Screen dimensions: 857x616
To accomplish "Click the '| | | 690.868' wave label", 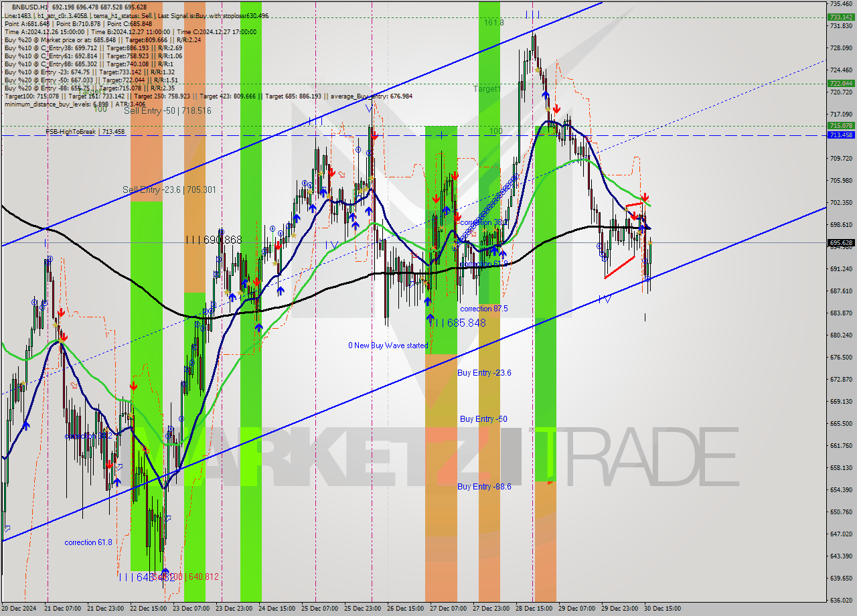I will (x=213, y=240).
